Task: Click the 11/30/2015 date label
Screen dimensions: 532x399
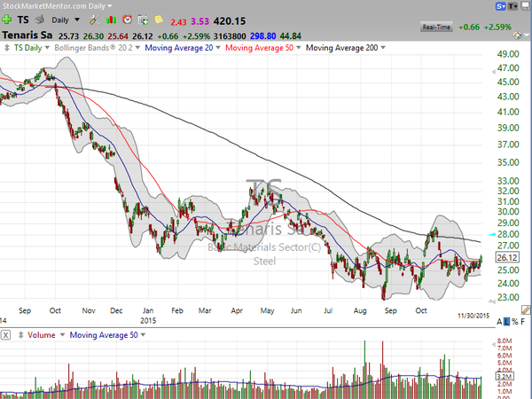Action: (x=473, y=316)
